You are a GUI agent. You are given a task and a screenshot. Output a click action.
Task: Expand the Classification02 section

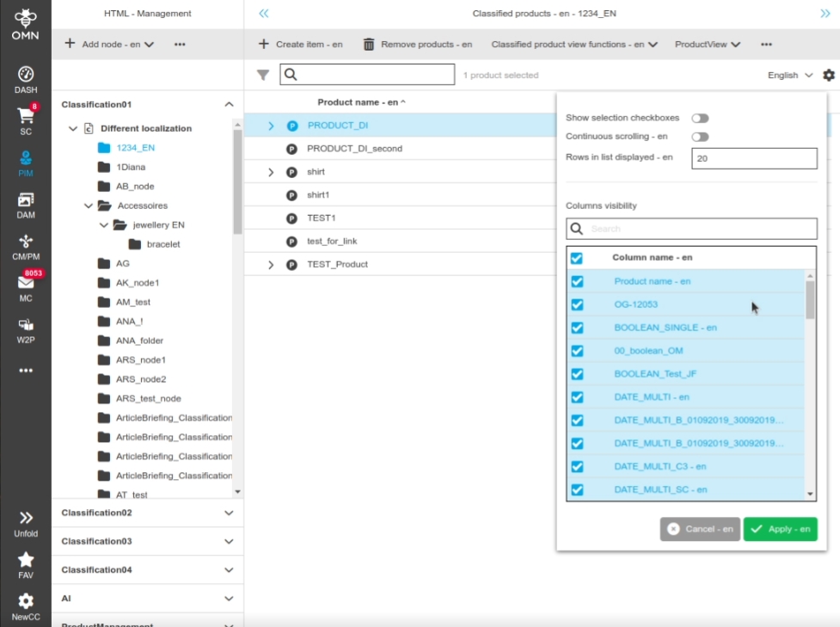click(229, 513)
